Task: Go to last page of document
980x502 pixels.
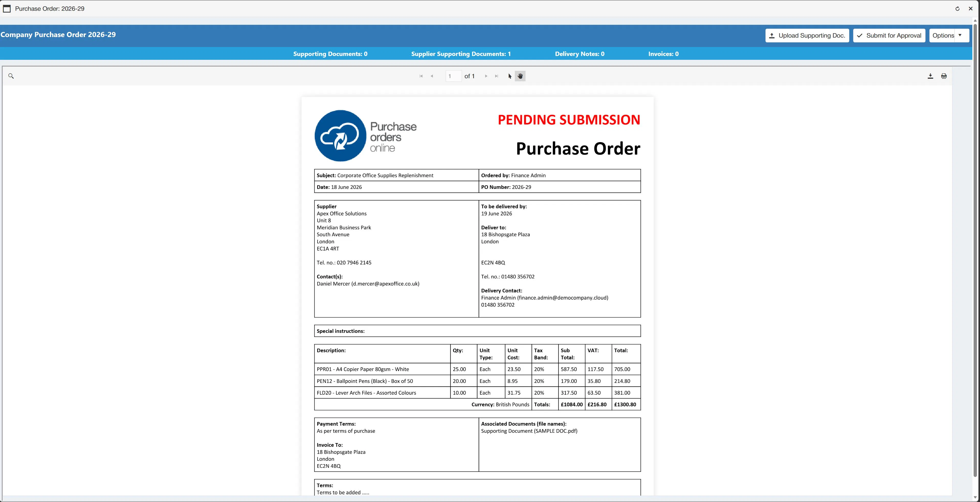Action: coord(496,76)
